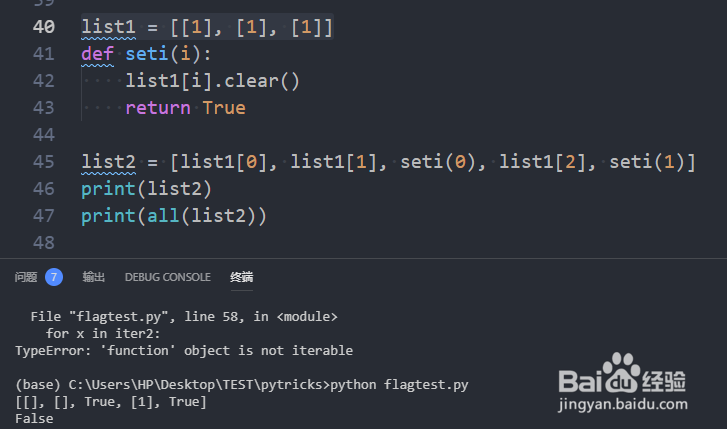This screenshot has width=727, height=429.
Task: Place cursor on def keyword
Action: [97, 54]
